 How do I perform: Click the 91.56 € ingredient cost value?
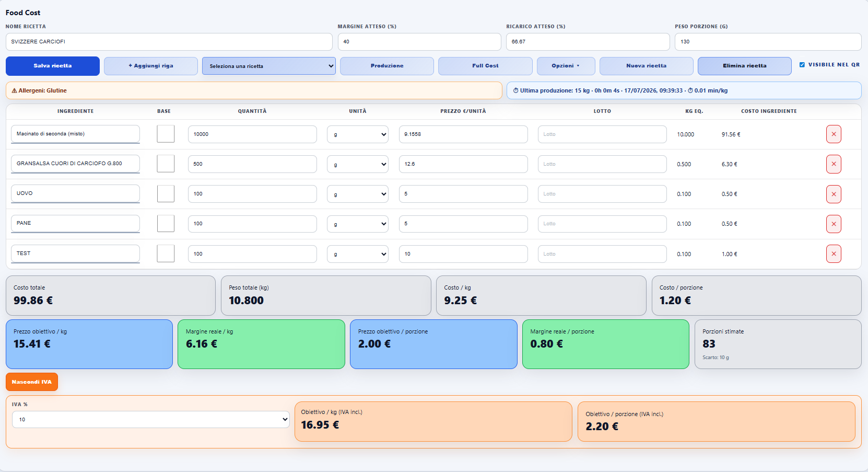tap(731, 134)
